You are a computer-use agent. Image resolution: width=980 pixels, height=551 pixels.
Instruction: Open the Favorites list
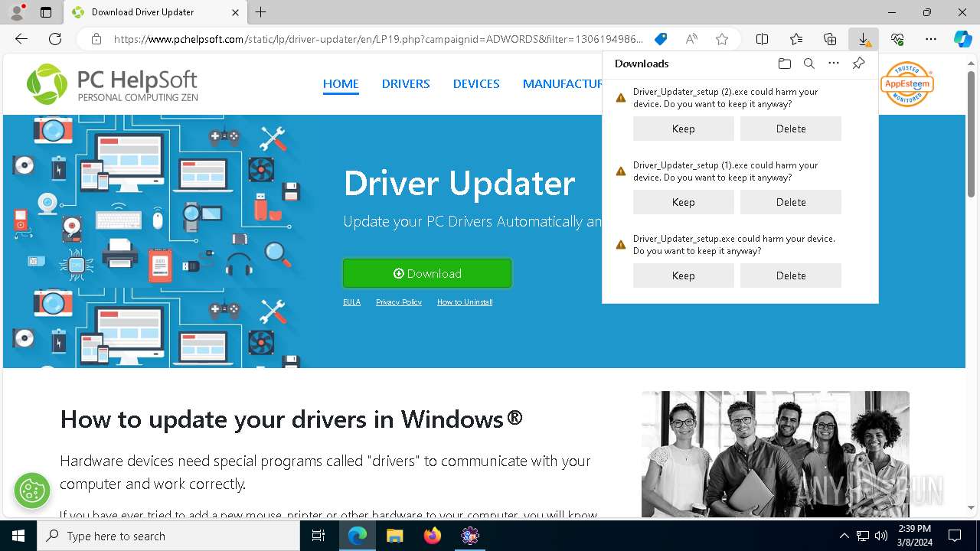click(x=796, y=39)
